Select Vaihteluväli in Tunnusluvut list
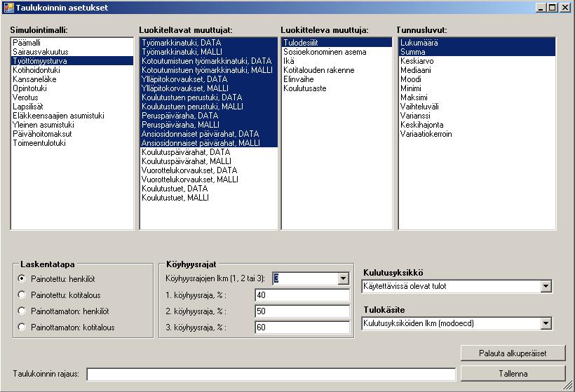Image resolution: width=575 pixels, height=392 pixels. [x=477, y=107]
